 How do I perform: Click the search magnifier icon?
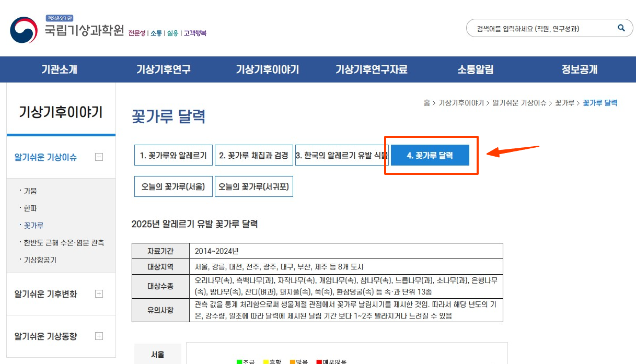coord(621,28)
